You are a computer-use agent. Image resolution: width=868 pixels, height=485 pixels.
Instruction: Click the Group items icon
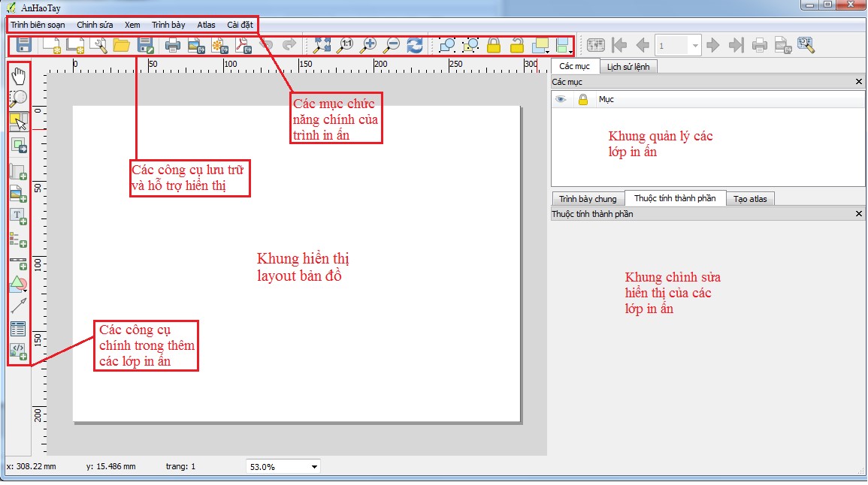[446, 45]
